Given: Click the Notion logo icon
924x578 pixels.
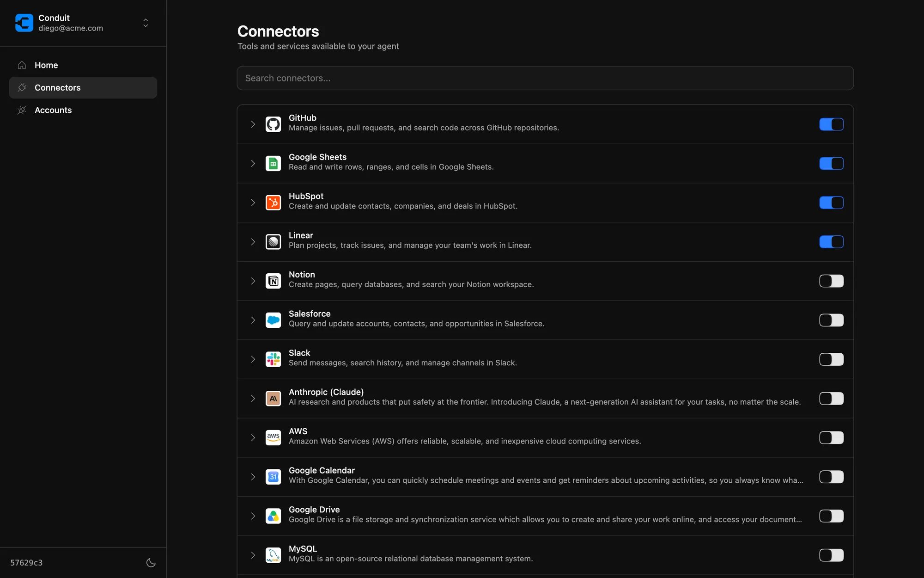Looking at the screenshot, I should tap(273, 281).
